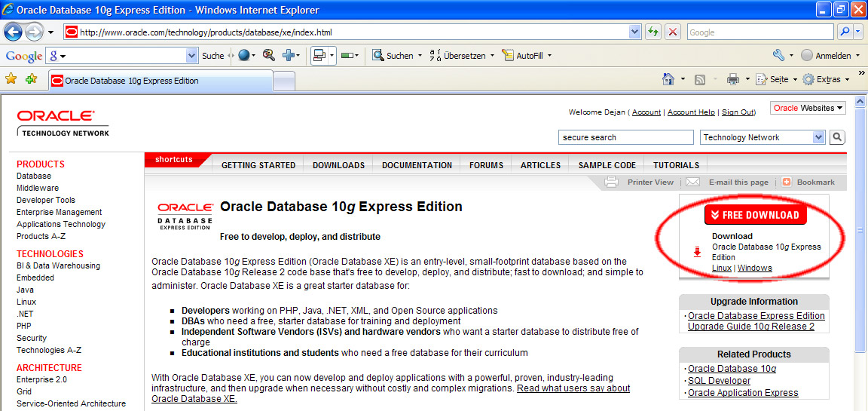This screenshot has width=868, height=411.
Task: Open the search provider dropdown arrow
Action: tap(859, 32)
